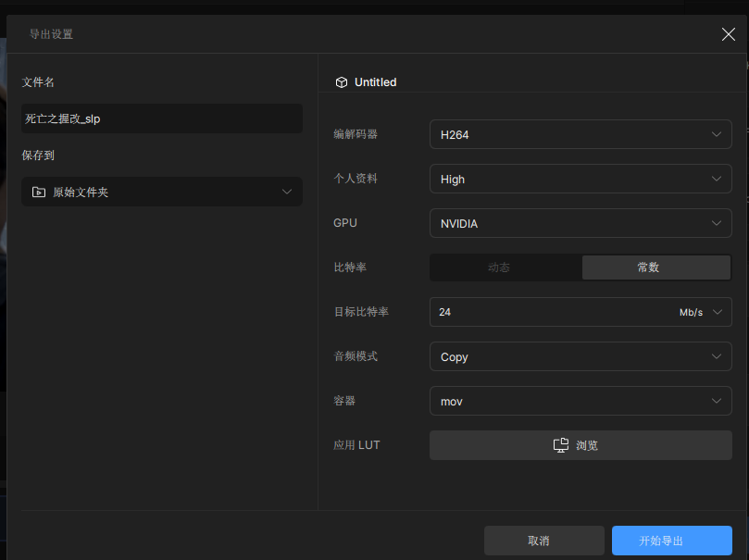Change the Mb/s bitrate unit
The width and height of the screenshot is (749, 560).
[700, 312]
